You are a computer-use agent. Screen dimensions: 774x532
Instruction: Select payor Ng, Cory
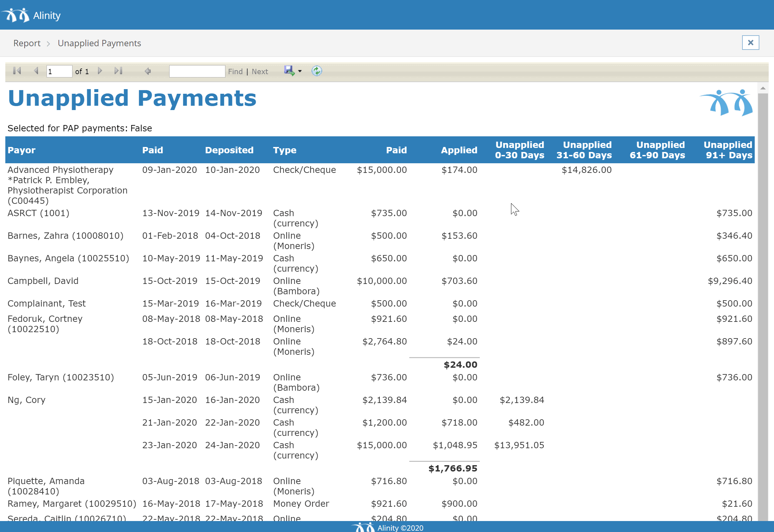point(26,400)
